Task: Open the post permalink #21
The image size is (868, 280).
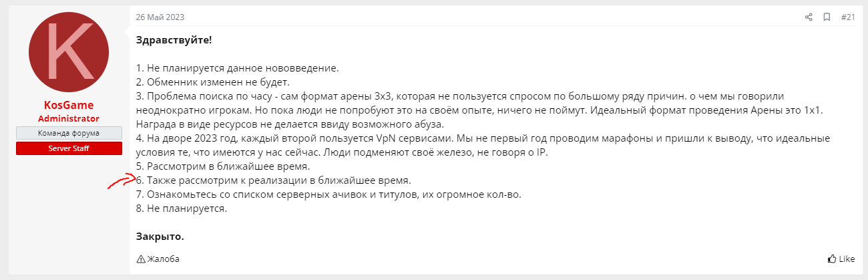Action: (x=848, y=17)
